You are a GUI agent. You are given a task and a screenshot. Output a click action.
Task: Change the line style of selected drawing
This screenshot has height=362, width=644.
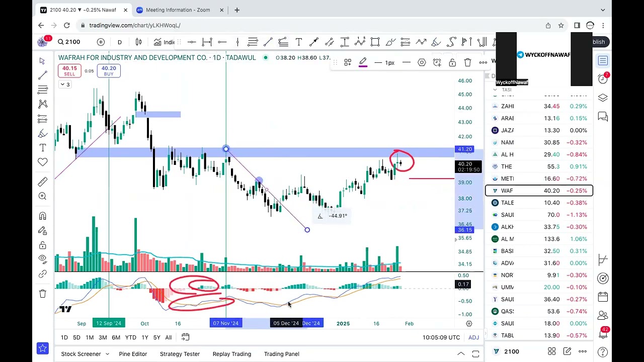coord(407,63)
